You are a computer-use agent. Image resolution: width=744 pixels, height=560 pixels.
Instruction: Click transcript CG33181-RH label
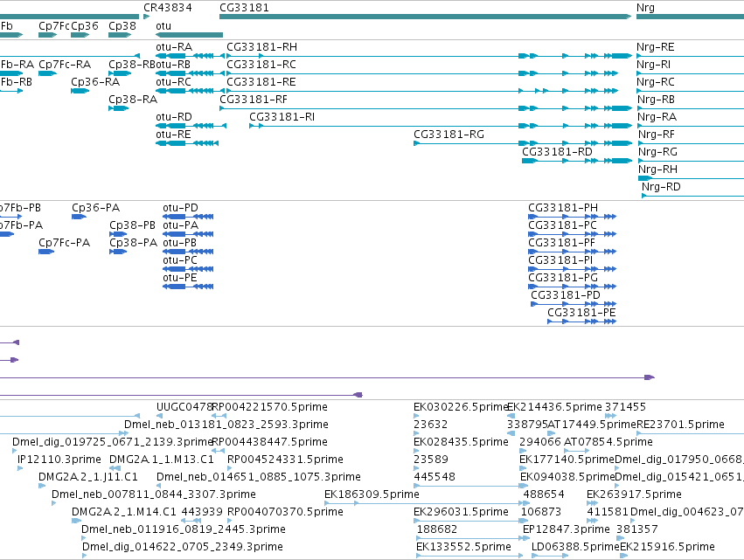tap(261, 47)
